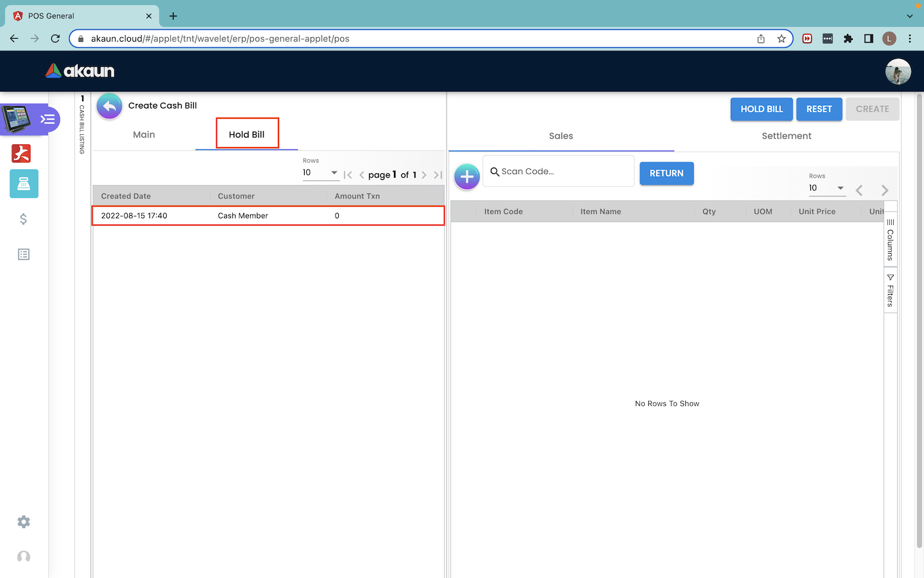
Task: Expand the Filters side panel
Action: pyautogui.click(x=890, y=290)
